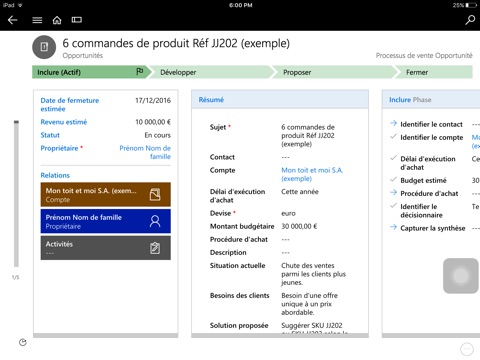
Task: Open the more options ellipsis circle
Action: click(x=467, y=349)
